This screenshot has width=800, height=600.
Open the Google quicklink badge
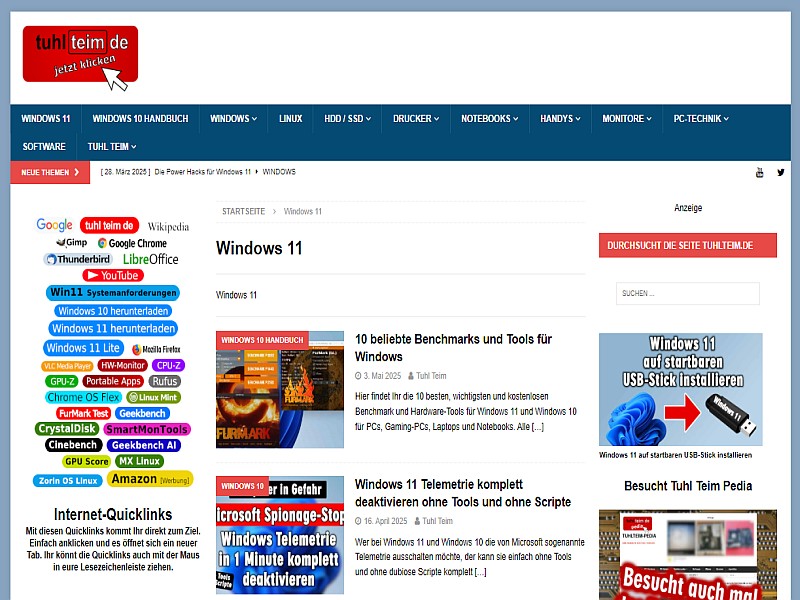pyautogui.click(x=54, y=225)
